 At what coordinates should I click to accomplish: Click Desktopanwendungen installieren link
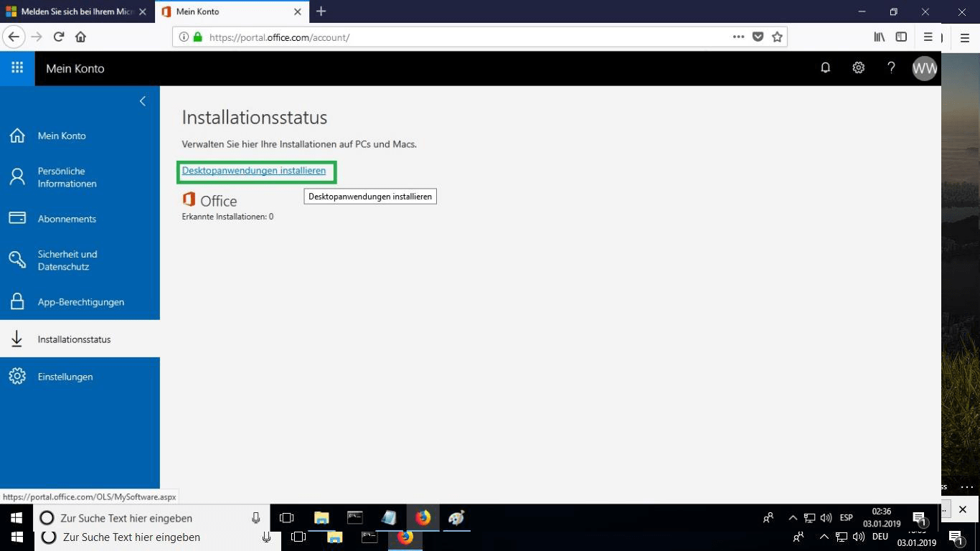[x=253, y=171]
